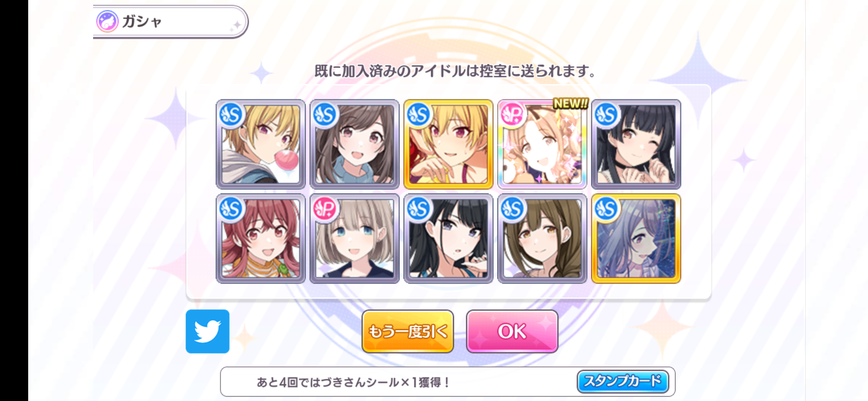Viewport: 868px width, 401px height.
Task: Click the S badge on the bubblegum idol card
Action: [231, 115]
